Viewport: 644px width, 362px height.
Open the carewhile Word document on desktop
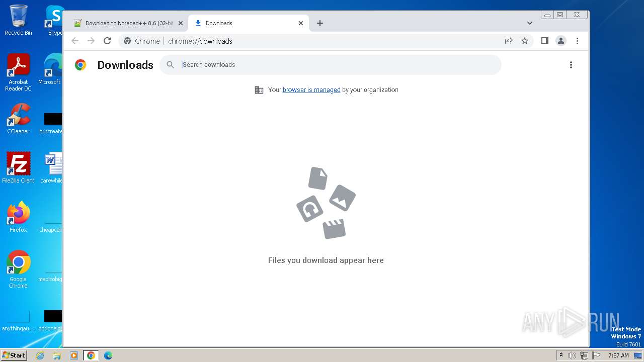[x=52, y=168]
